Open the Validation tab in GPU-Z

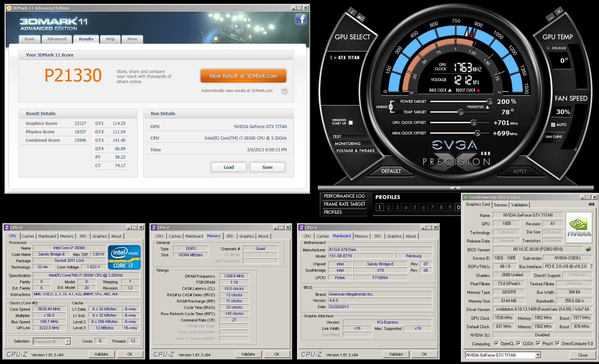click(519, 205)
